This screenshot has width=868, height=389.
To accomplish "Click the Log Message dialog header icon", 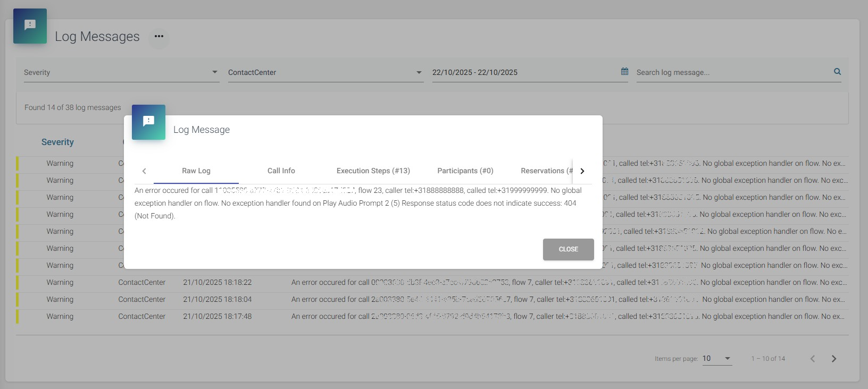I will coord(148,122).
